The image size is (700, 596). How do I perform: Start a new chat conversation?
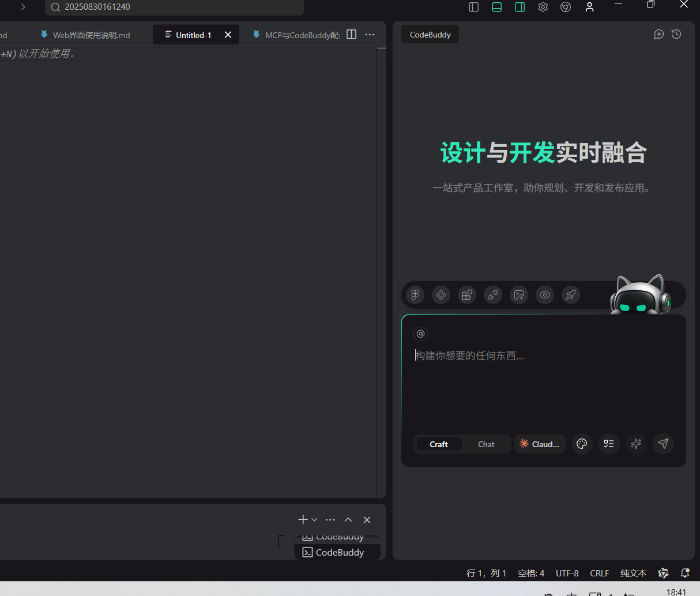click(658, 35)
